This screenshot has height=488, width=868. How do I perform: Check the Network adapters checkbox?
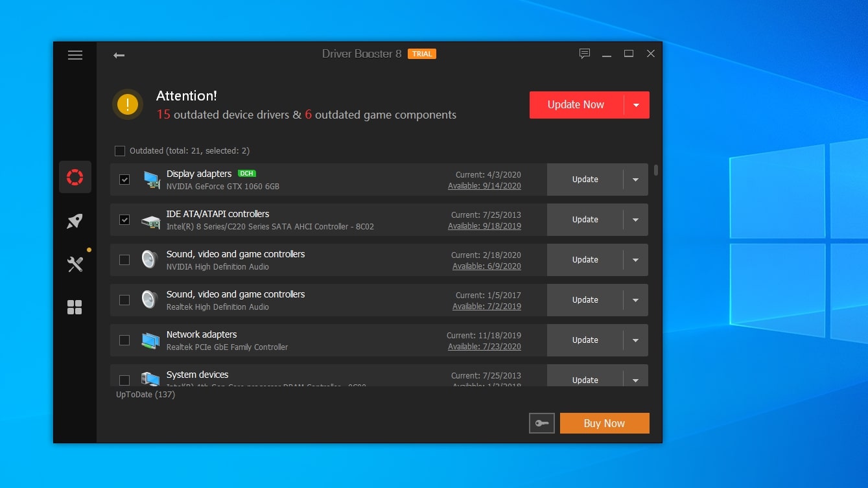point(124,340)
